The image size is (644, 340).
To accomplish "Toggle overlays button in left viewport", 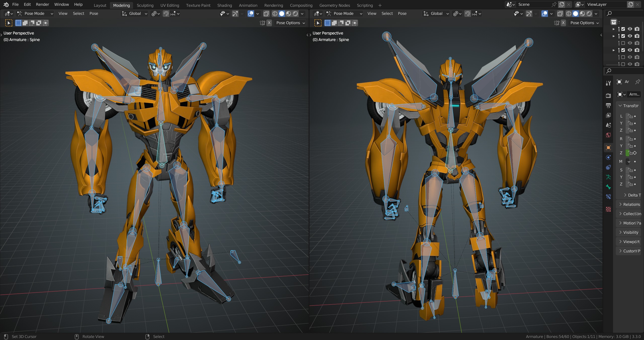I will (251, 14).
